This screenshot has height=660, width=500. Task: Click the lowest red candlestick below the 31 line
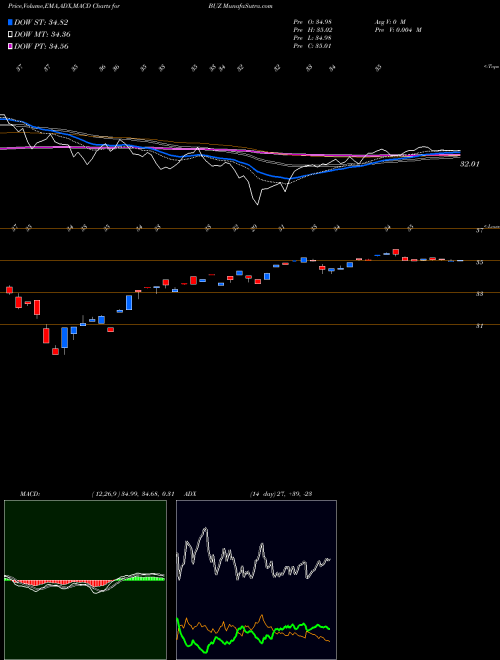[56, 351]
